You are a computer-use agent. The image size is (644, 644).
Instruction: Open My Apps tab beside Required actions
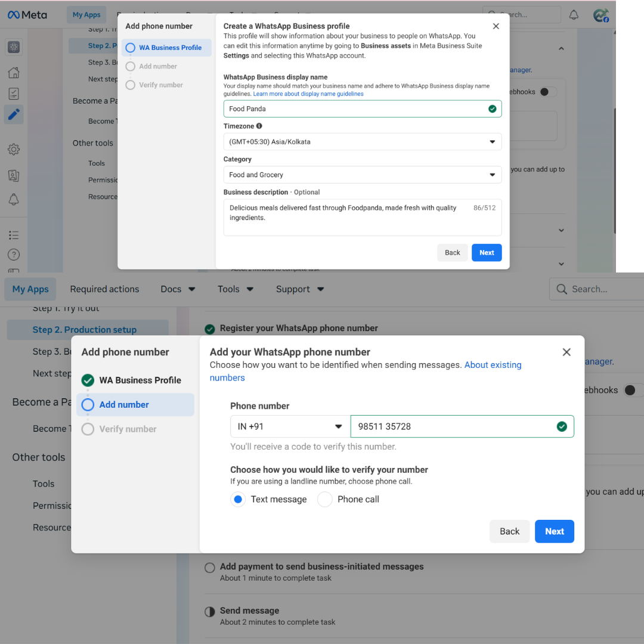coord(30,289)
